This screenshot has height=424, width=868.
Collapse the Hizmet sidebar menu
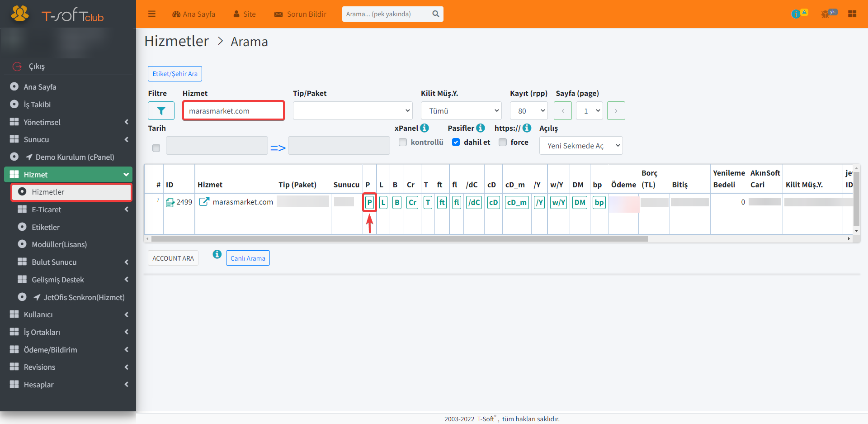pyautogui.click(x=68, y=175)
